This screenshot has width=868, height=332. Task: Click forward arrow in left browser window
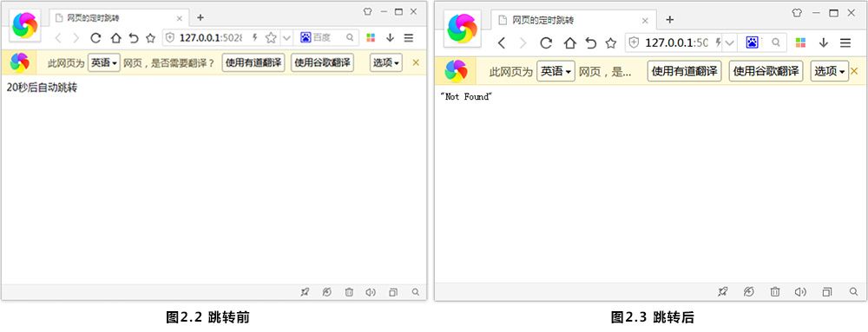coord(76,37)
